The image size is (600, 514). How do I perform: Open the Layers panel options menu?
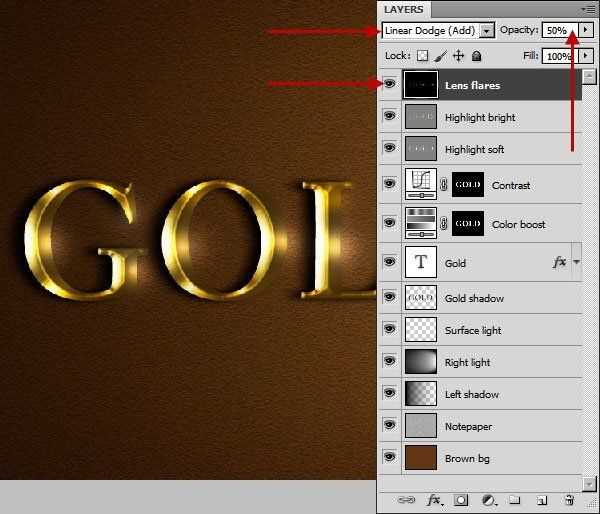(589, 9)
